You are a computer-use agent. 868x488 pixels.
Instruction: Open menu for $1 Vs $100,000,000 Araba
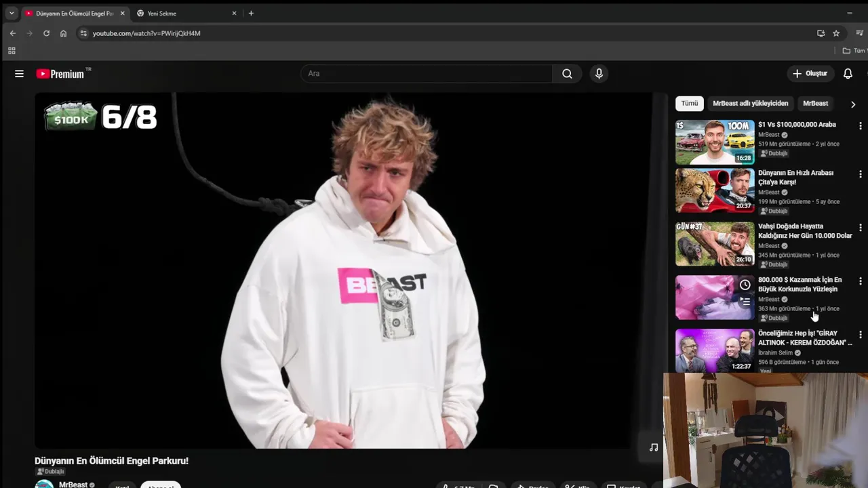click(x=860, y=126)
